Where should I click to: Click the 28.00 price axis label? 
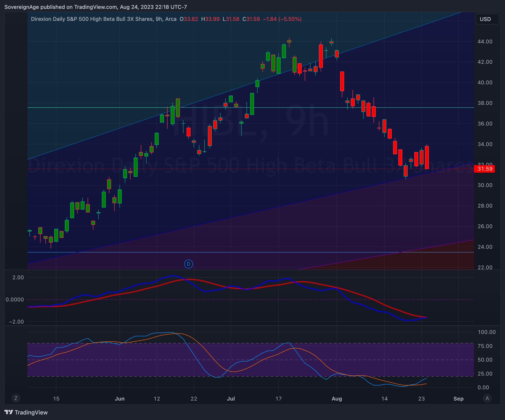pyautogui.click(x=485, y=206)
